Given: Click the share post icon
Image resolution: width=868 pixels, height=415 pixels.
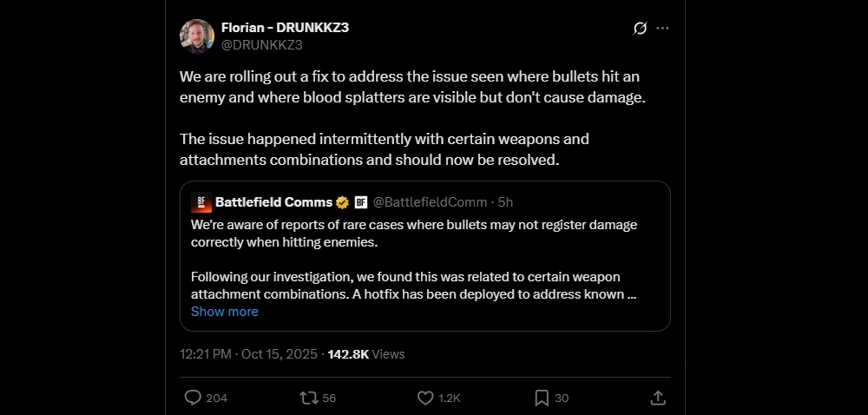Looking at the screenshot, I should (x=658, y=398).
